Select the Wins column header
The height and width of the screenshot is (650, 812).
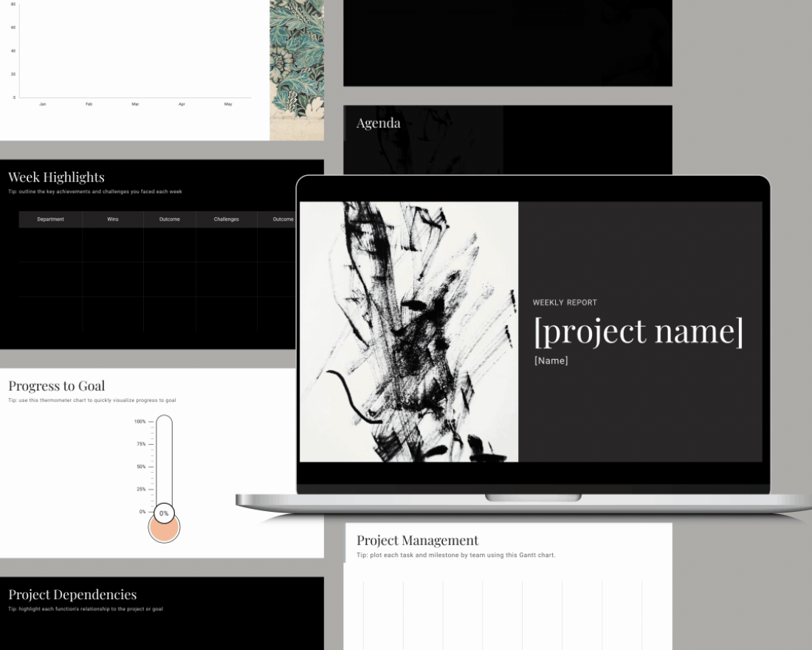click(x=112, y=219)
